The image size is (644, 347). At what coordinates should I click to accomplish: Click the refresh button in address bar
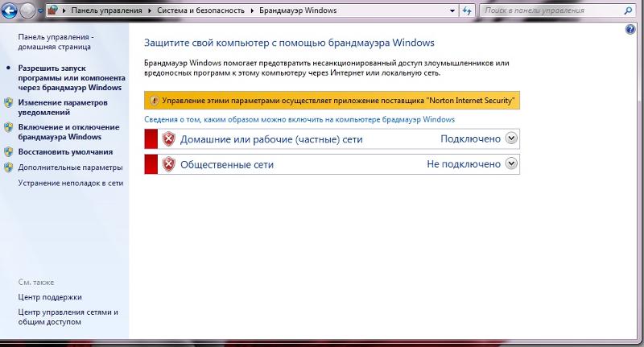tap(467, 10)
